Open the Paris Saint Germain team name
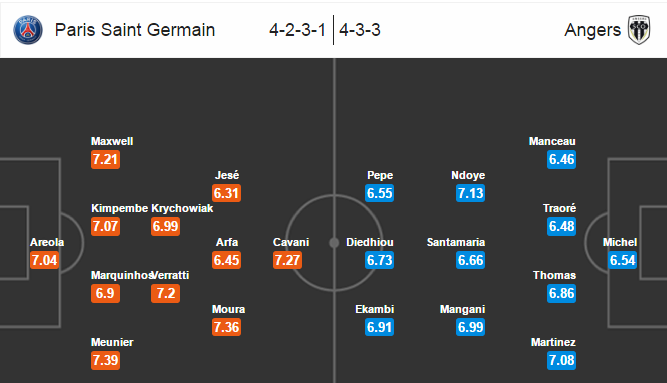This screenshot has width=667, height=383. point(135,30)
